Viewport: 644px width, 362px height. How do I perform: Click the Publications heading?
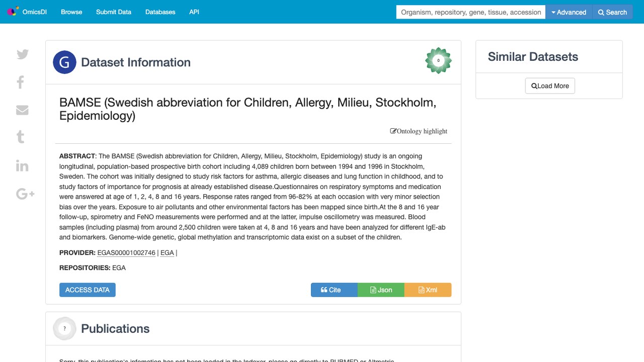(x=115, y=328)
